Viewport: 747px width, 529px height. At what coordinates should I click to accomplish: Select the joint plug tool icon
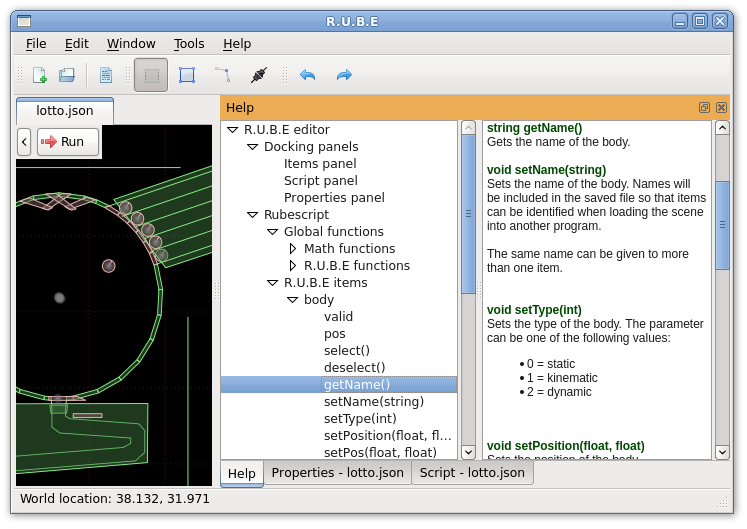[x=259, y=75]
